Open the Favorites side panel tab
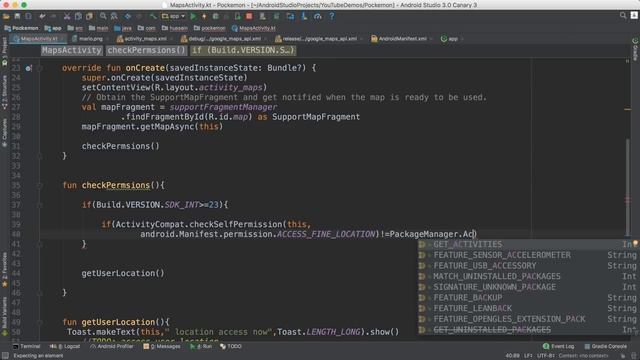The image size is (640, 360). (x=4, y=269)
